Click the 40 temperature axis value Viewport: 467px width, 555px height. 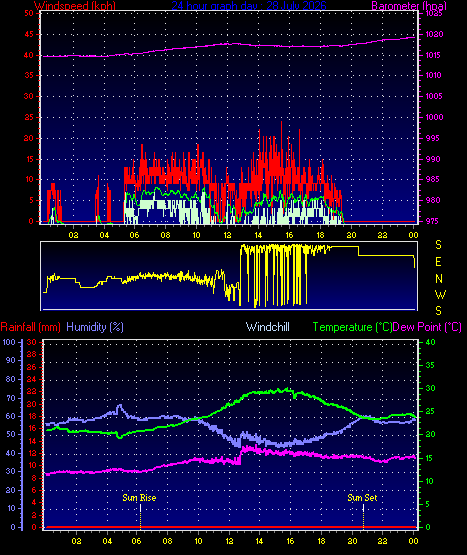(430, 342)
